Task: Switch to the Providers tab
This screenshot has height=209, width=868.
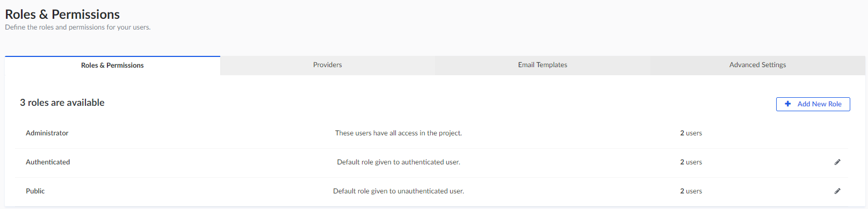Action: [x=328, y=65]
